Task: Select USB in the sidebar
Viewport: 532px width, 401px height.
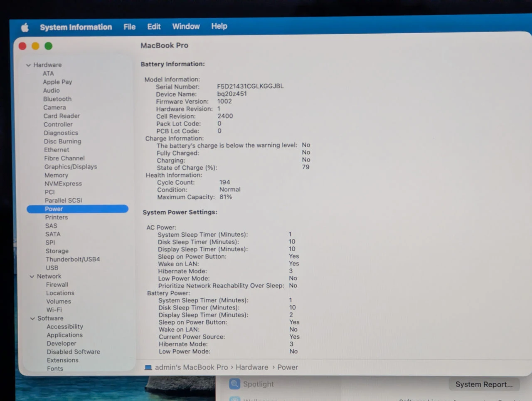Action: click(52, 268)
